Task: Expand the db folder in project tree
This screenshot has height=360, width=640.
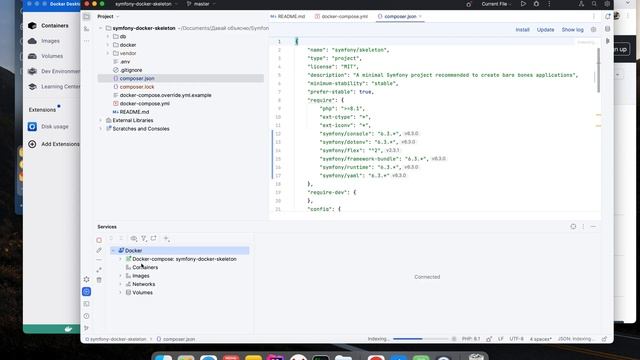Action: coord(108,36)
